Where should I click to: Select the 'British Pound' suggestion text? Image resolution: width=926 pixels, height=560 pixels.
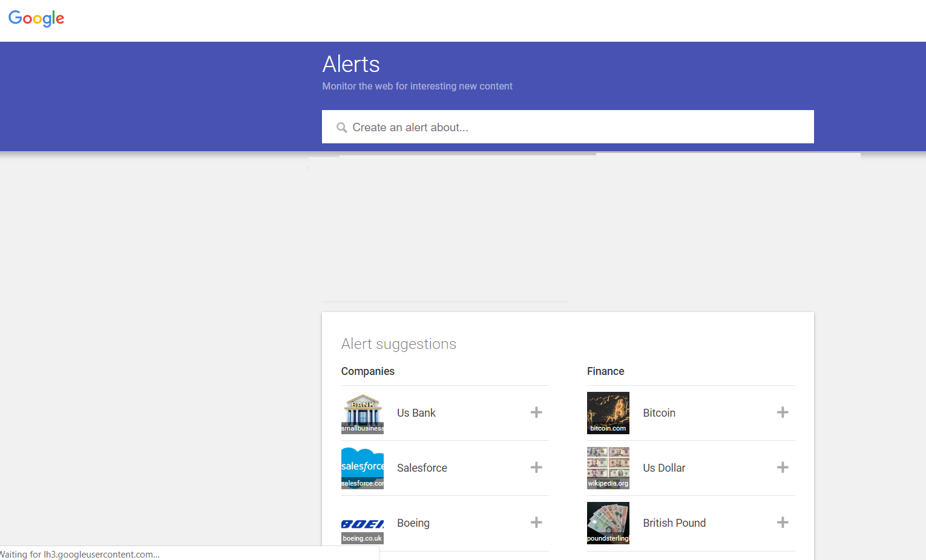tap(674, 523)
